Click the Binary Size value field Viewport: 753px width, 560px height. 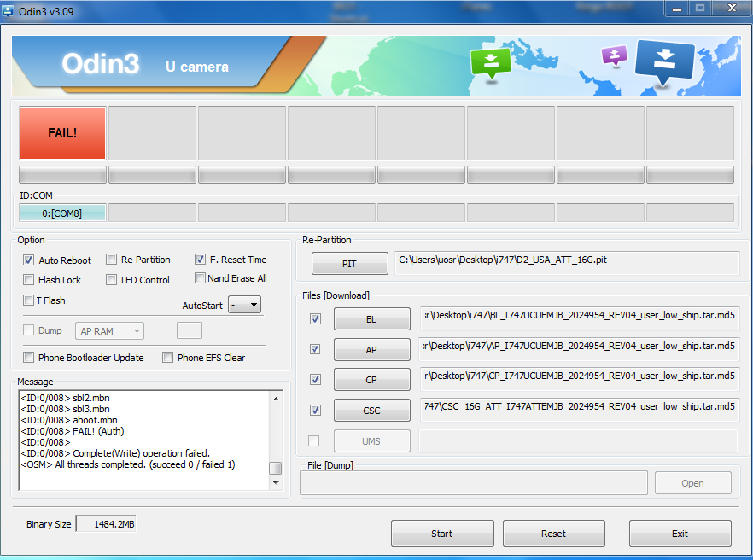pos(106,524)
